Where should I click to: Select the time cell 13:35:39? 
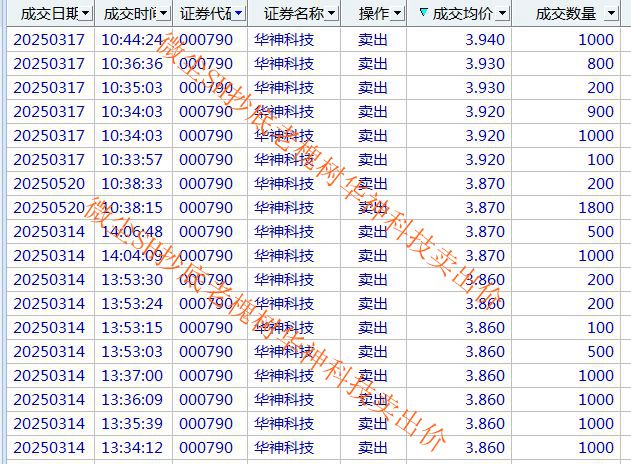pos(132,424)
